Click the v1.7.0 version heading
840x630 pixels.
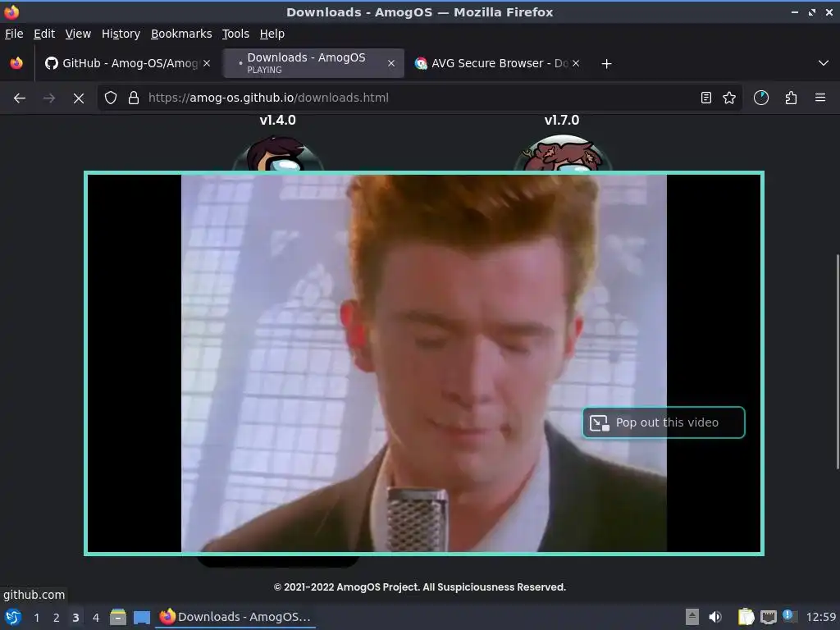tap(562, 120)
